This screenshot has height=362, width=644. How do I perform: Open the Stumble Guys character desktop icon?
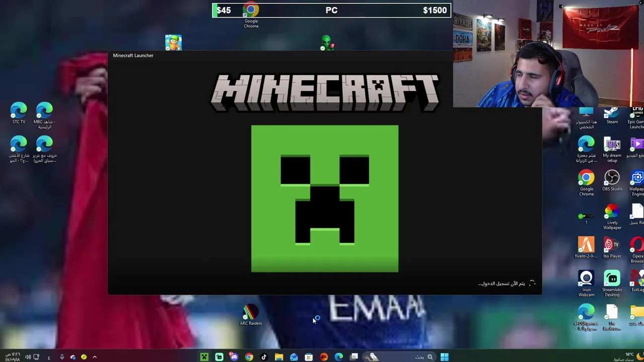tap(173, 42)
